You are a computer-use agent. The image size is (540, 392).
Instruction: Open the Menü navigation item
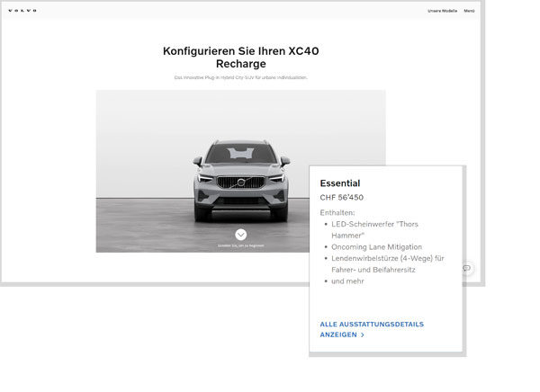pyautogui.click(x=469, y=11)
